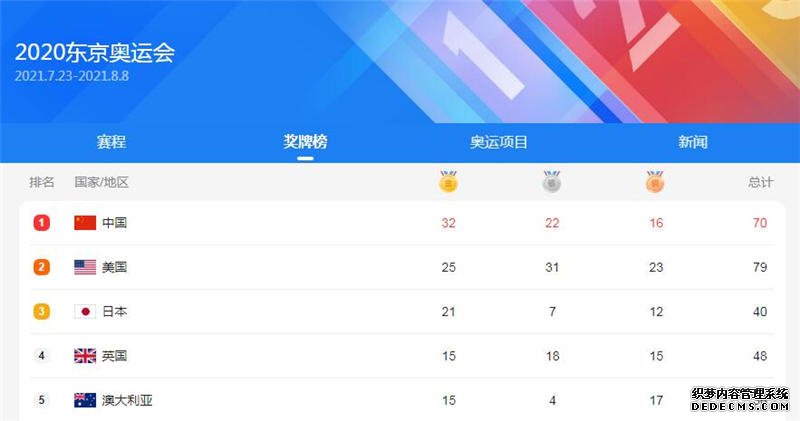Viewport: 800px width, 421px height.
Task: Click the 2020东京奥运会 title
Action: (x=95, y=53)
